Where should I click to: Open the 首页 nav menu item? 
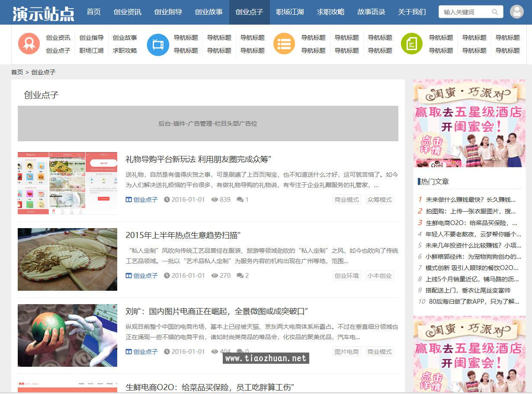(93, 12)
